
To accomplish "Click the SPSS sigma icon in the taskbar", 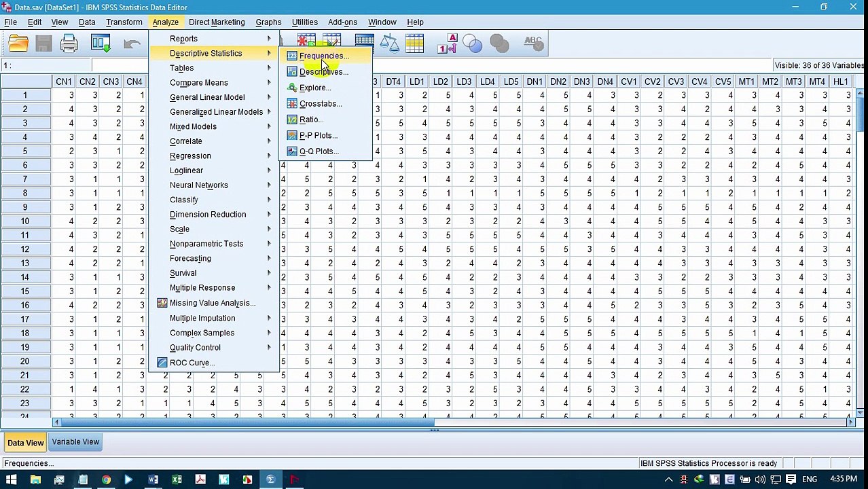I will 270,479.
